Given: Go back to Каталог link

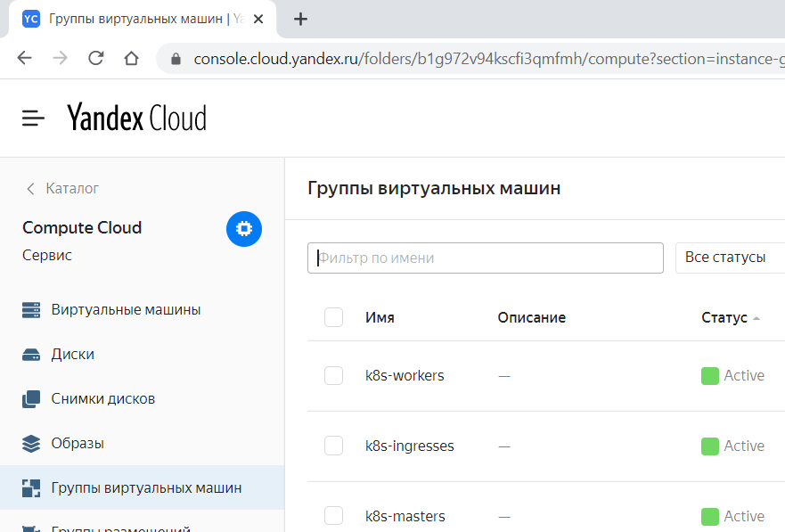Looking at the screenshot, I should click(72, 188).
